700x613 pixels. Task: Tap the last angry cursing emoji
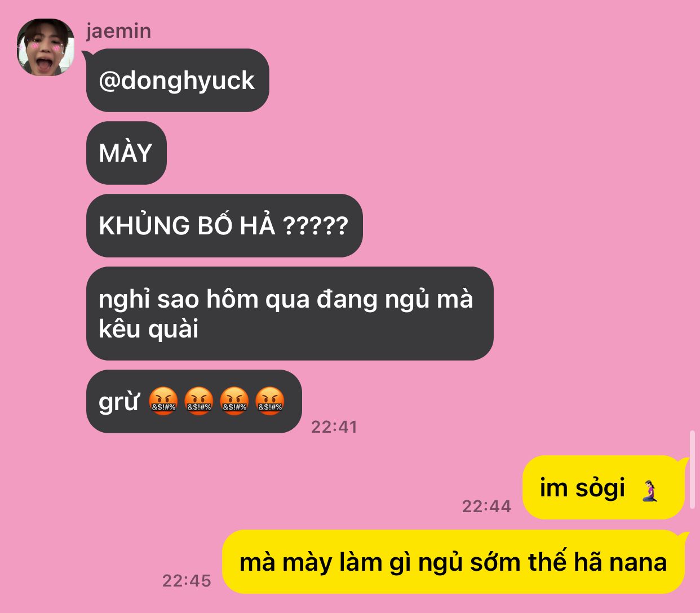point(270,402)
